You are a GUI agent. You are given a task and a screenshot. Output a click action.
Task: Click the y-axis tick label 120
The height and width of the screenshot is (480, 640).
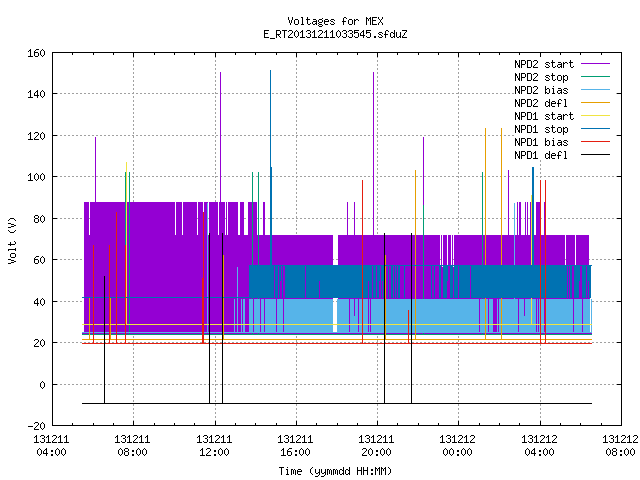pos(36,136)
